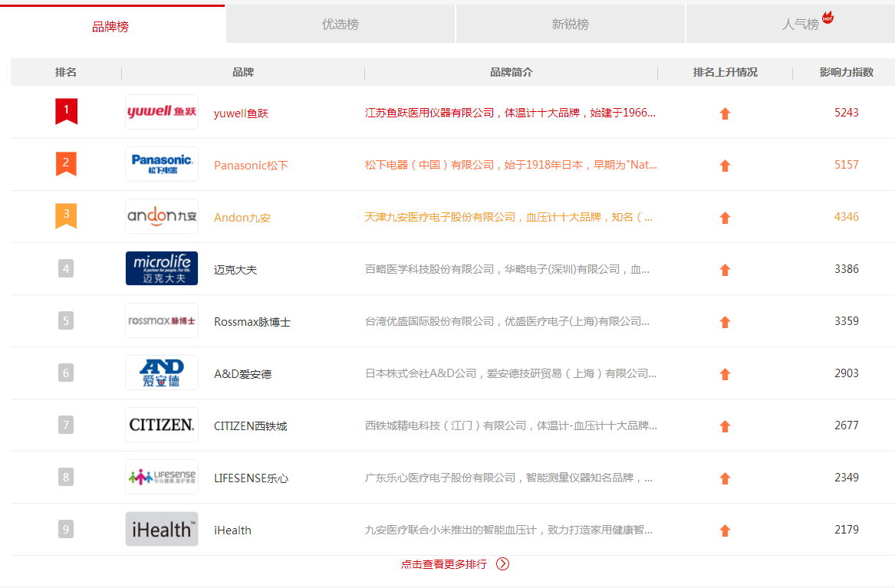895x588 pixels.
Task: Click the influence index value 4346
Action: pos(847,217)
